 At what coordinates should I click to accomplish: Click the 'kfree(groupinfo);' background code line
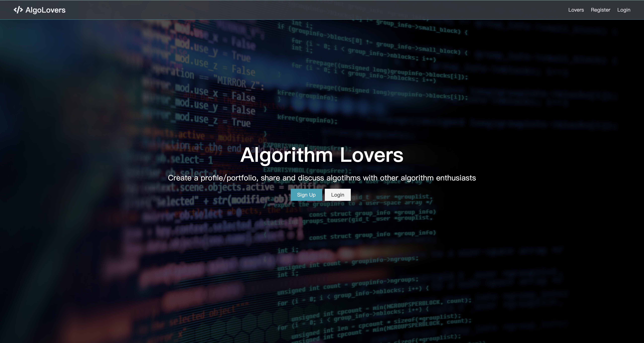(x=307, y=119)
